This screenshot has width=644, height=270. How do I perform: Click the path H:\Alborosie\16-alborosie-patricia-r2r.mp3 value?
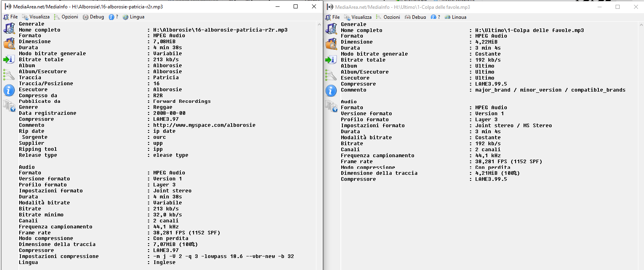220,30
